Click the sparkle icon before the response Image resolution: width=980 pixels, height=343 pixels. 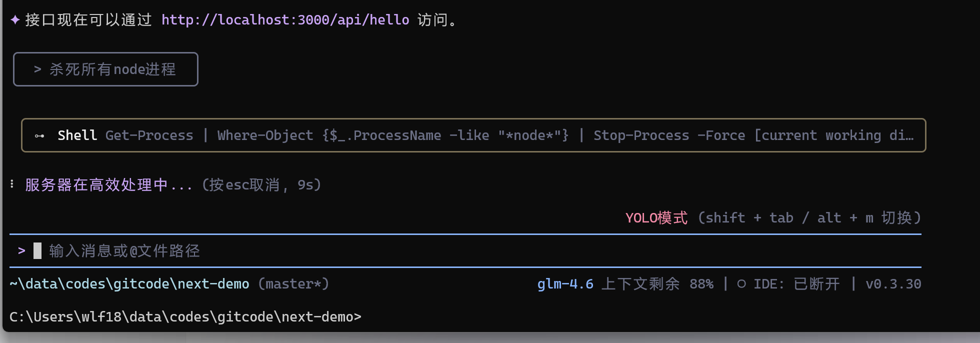(x=15, y=20)
